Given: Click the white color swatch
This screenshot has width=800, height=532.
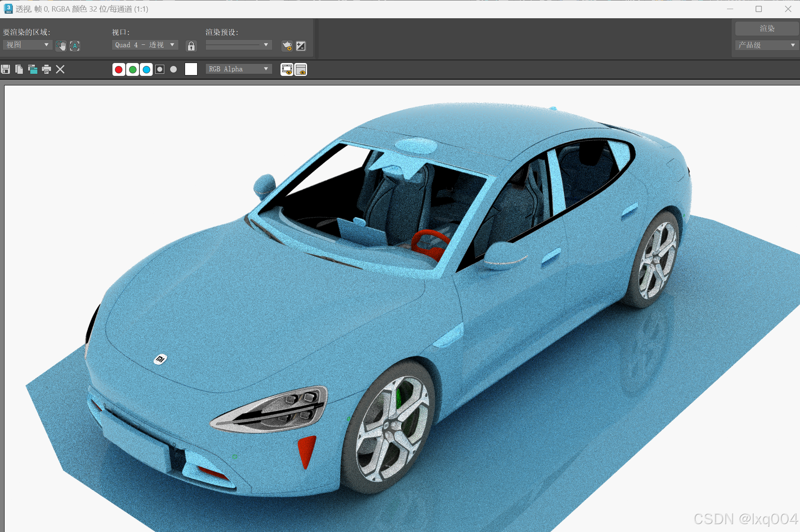Looking at the screenshot, I should (191, 69).
